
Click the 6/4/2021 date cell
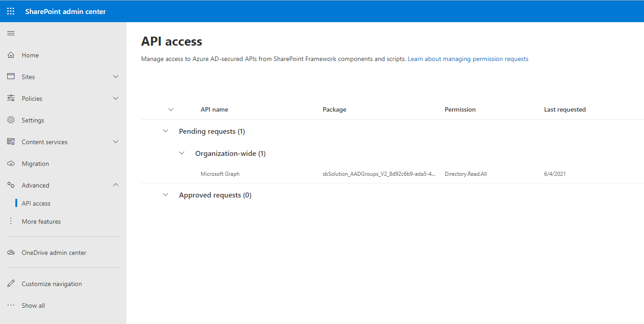555,174
